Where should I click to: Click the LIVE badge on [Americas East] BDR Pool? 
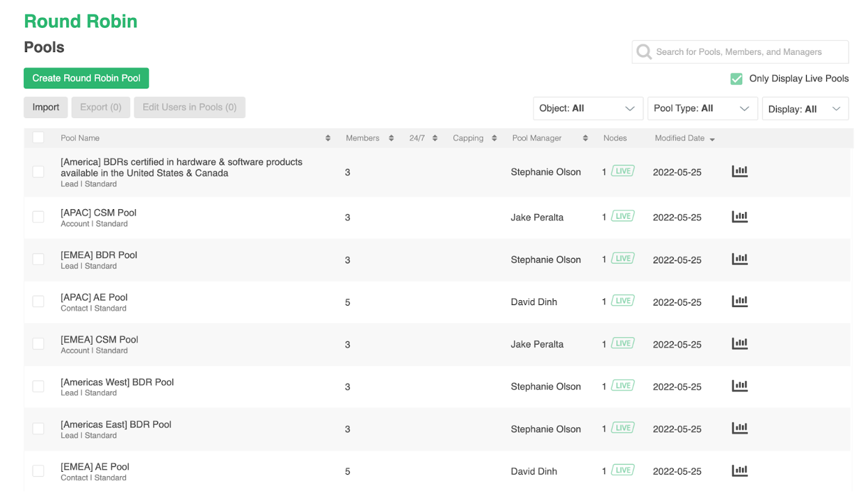click(x=622, y=428)
